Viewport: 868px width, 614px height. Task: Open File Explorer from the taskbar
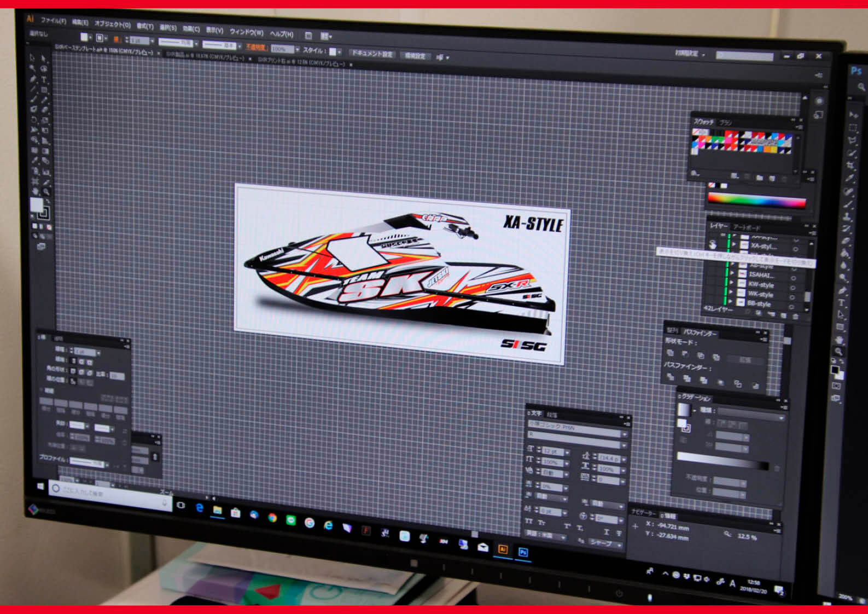click(x=217, y=511)
